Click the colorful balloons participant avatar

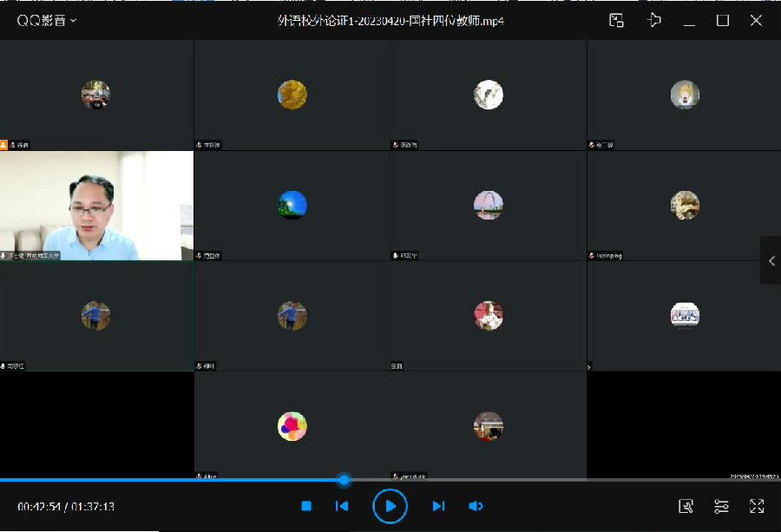(292, 426)
